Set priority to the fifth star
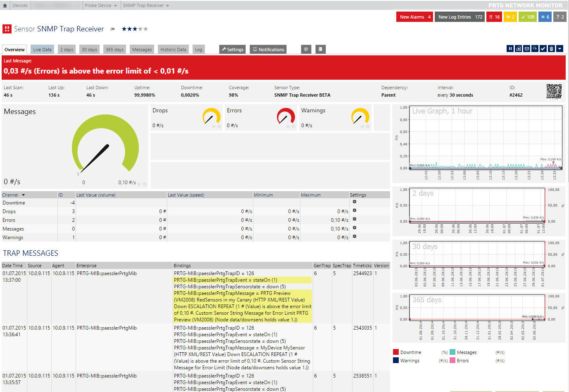 [x=145, y=29]
